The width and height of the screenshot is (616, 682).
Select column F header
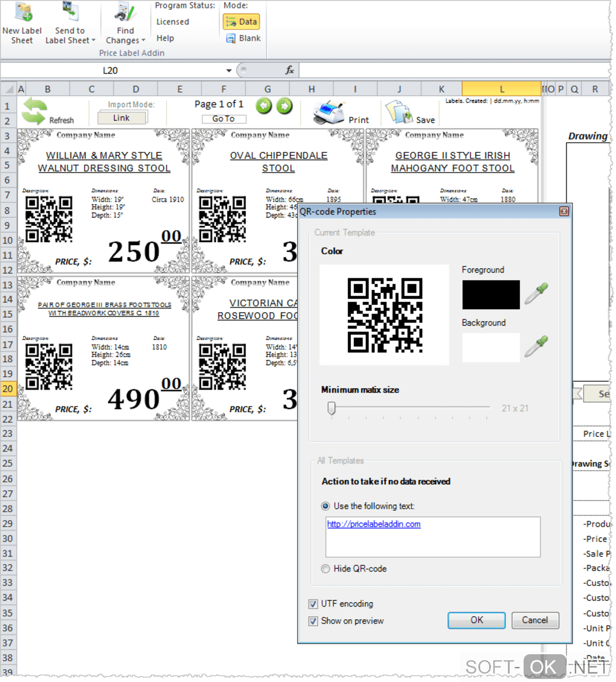pos(223,89)
